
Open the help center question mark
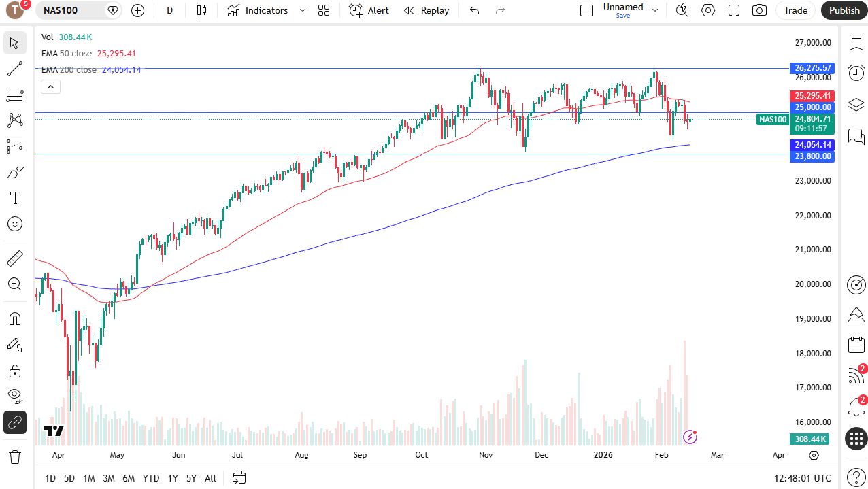point(856,476)
